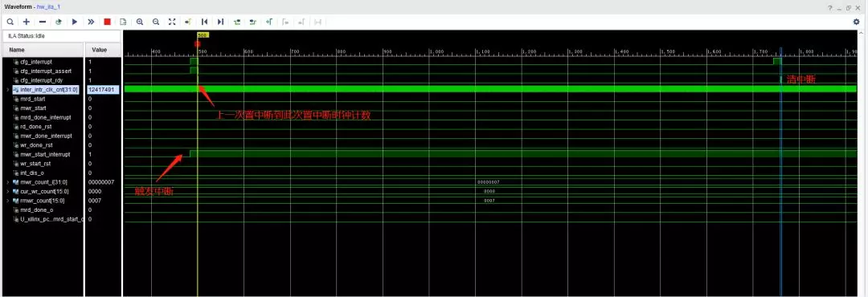Select the Name column header
The height and width of the screenshot is (297, 868).
pyautogui.click(x=43, y=50)
